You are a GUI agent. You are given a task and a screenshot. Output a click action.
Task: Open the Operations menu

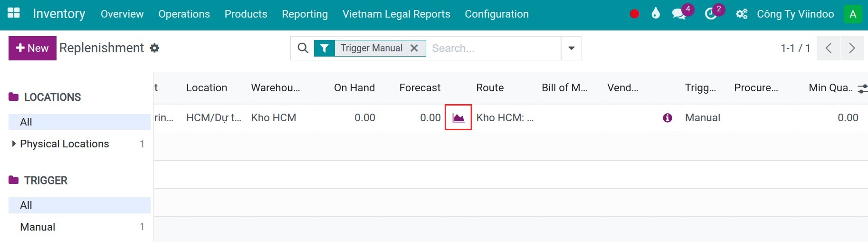click(x=184, y=14)
